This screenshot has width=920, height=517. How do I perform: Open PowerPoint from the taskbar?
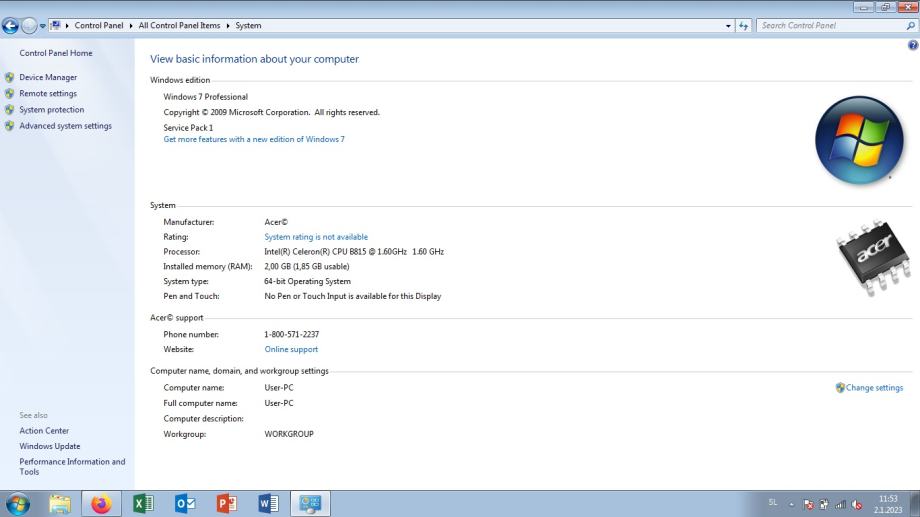click(x=227, y=504)
